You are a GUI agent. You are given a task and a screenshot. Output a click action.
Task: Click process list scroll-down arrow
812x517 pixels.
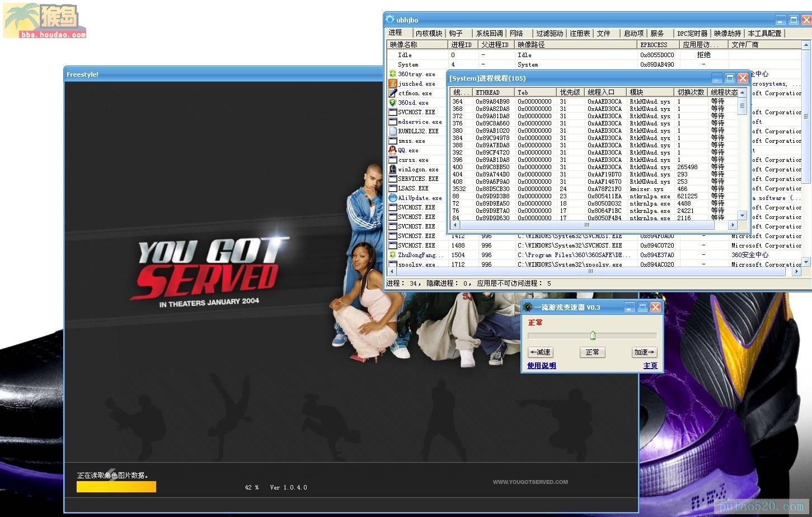[806, 262]
